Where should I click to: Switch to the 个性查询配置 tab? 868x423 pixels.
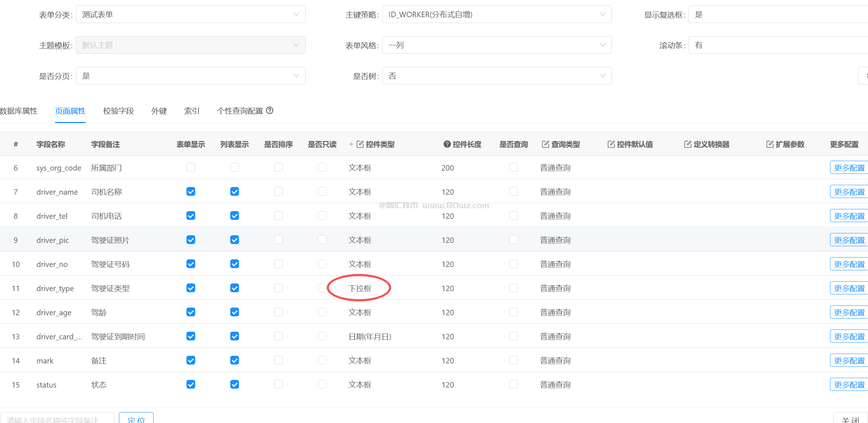pos(240,111)
